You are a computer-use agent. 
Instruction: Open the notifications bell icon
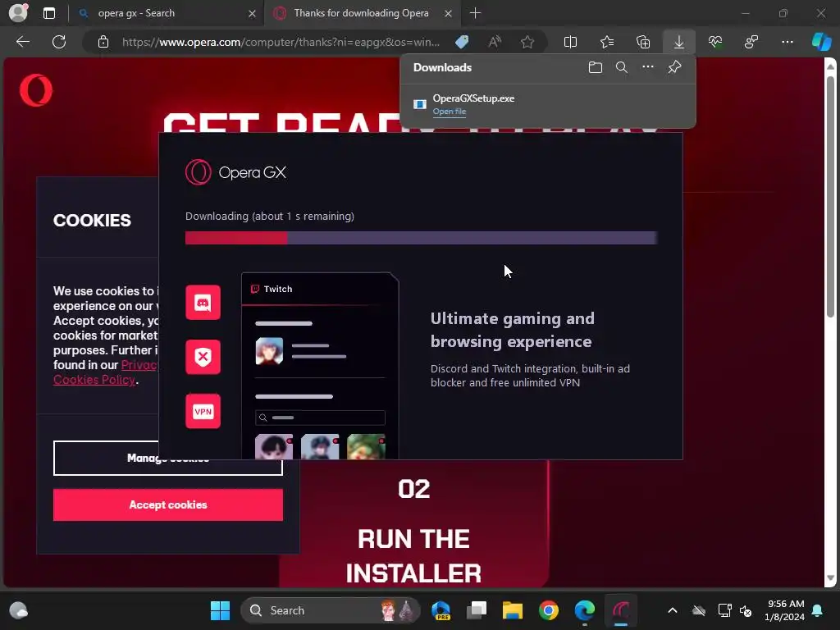[x=818, y=610]
